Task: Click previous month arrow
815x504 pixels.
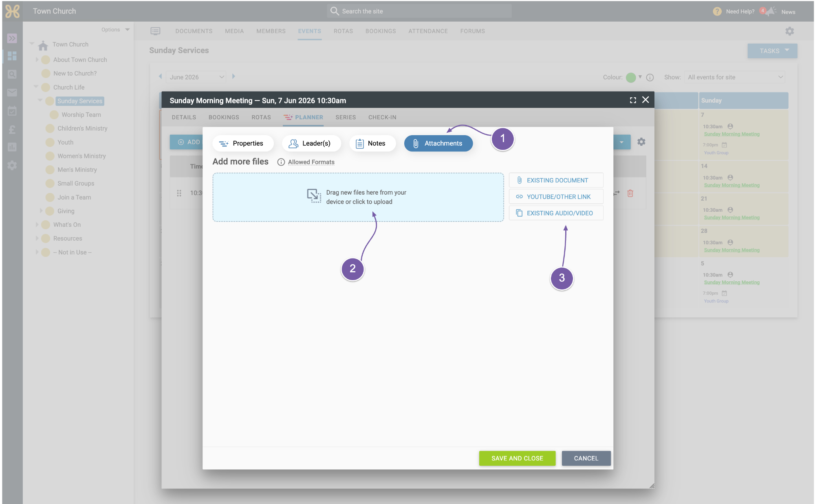Action: 160,77
